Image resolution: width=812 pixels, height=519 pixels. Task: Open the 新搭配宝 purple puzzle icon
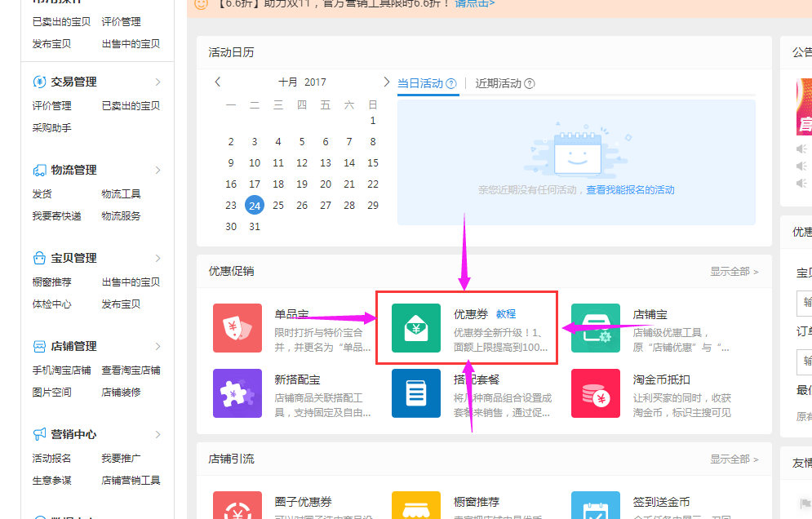(237, 393)
